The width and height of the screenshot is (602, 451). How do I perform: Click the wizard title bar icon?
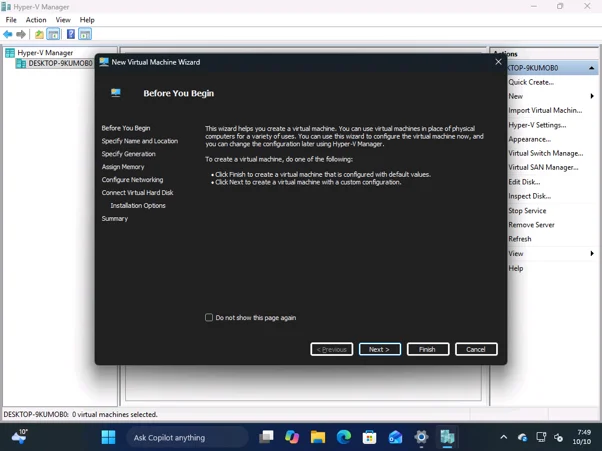point(104,62)
